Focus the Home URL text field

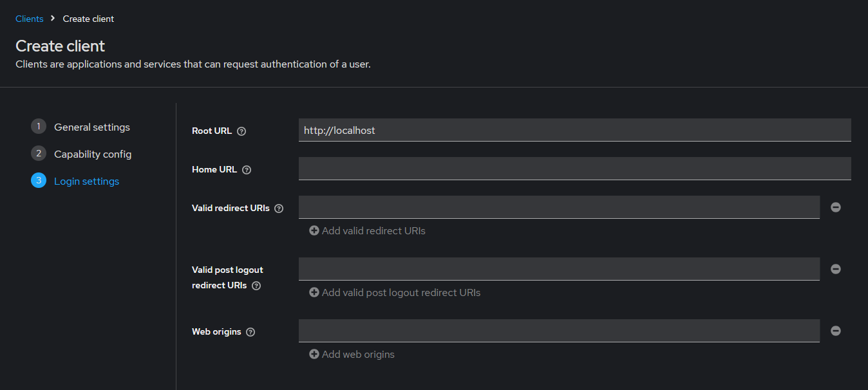coord(574,169)
